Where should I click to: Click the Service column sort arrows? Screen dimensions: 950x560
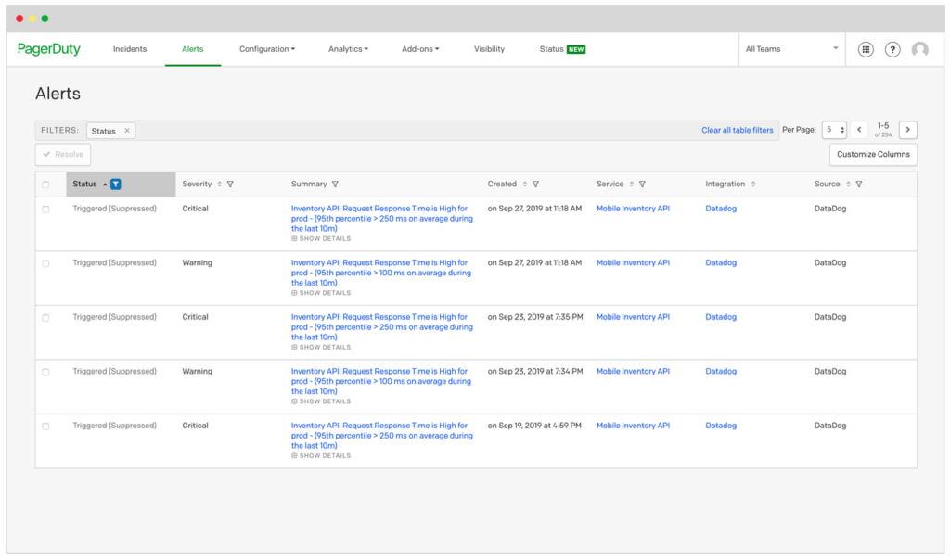[x=631, y=185]
